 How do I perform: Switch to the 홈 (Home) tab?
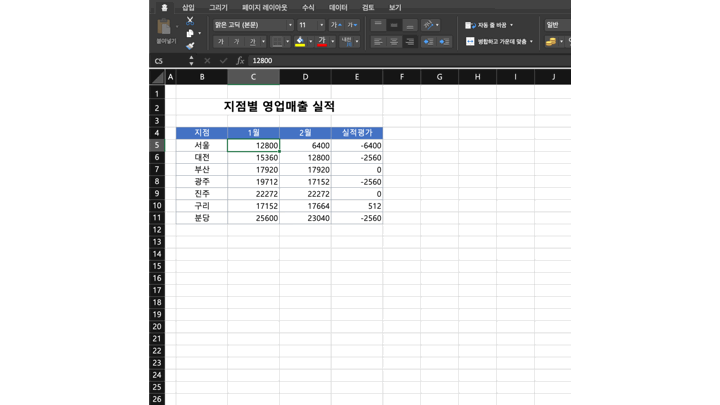point(164,7)
